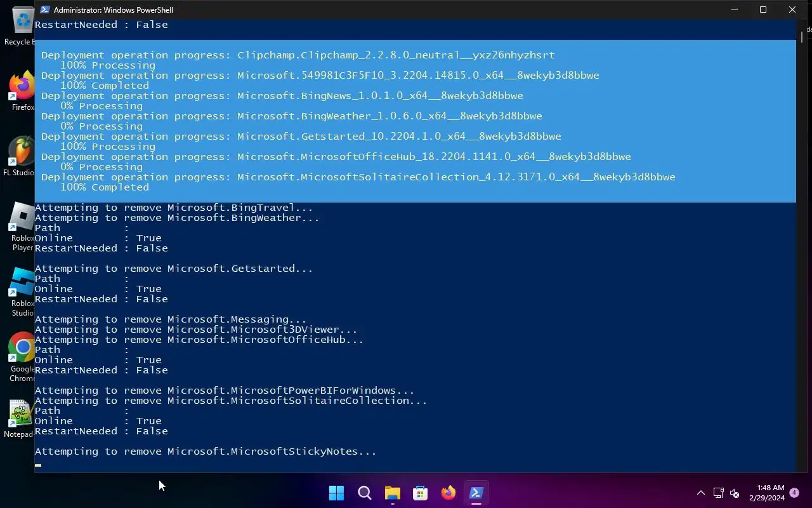The image size is (812, 508).
Task: Click the PowerShell icon in the title bar
Action: pos(45,10)
